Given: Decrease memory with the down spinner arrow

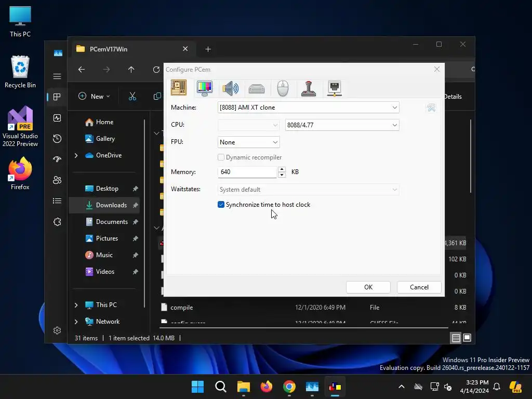Looking at the screenshot, I should 282,175.
